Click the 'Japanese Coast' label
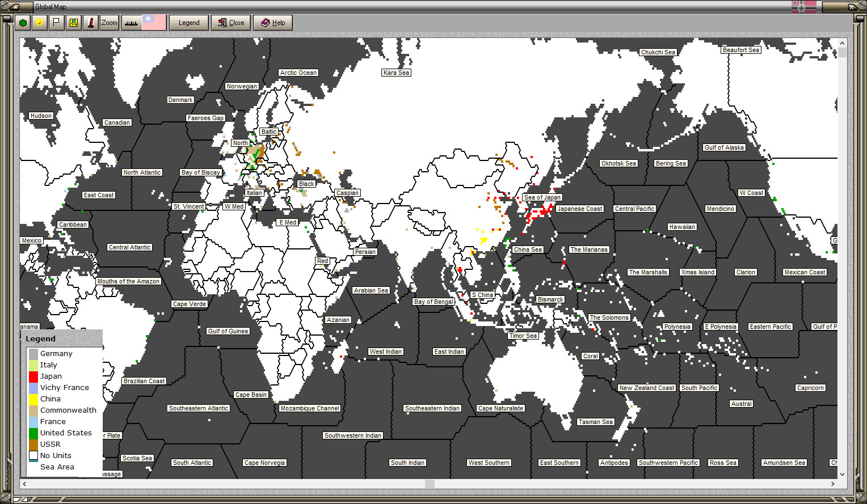 pyautogui.click(x=580, y=209)
